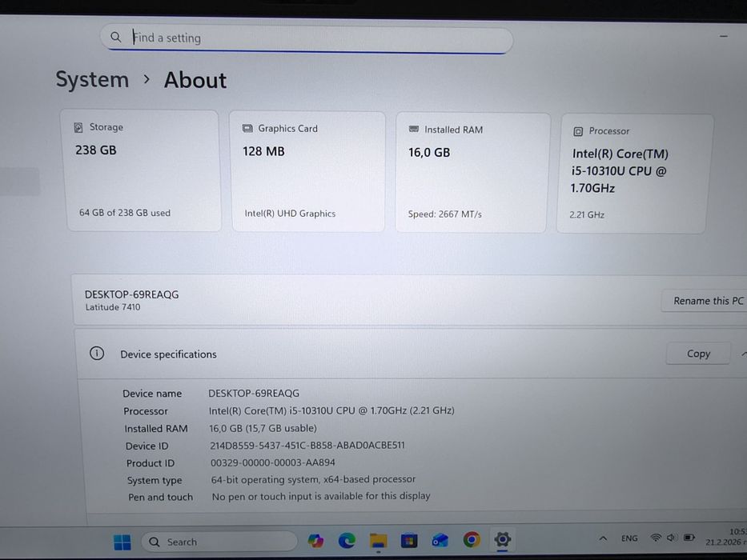Collapse the Device specifications section
This screenshot has width=747, height=560.
744,354
